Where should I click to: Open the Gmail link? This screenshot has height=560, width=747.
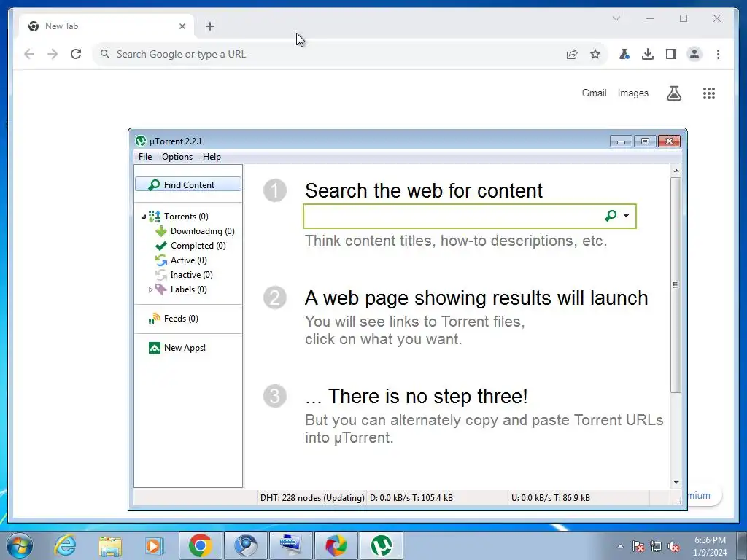coord(594,93)
